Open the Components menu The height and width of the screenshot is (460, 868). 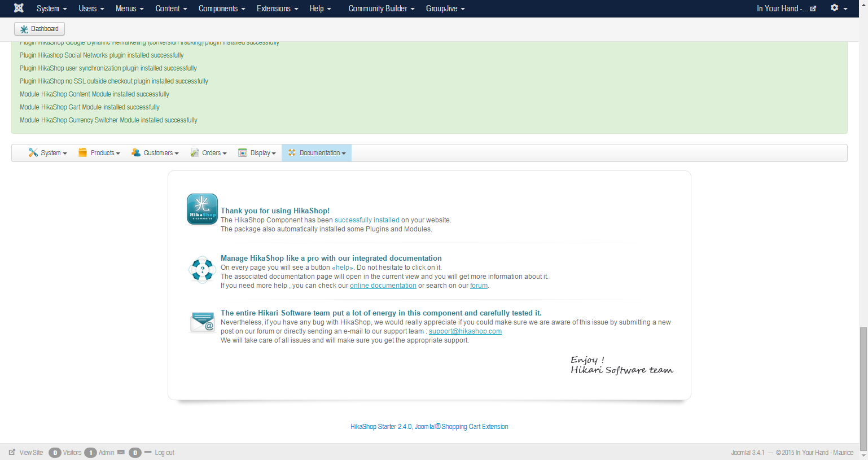coord(222,8)
